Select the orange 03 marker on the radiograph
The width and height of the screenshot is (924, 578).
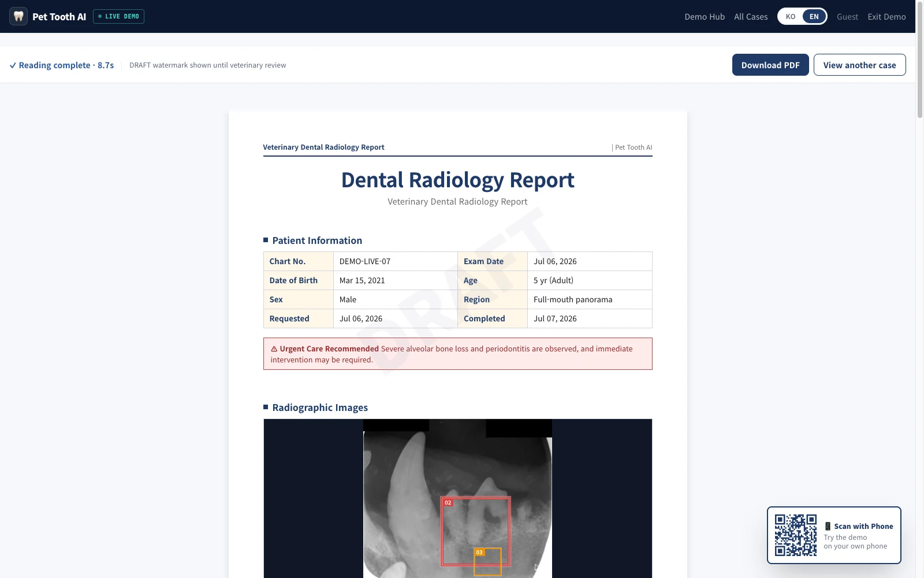click(x=479, y=553)
